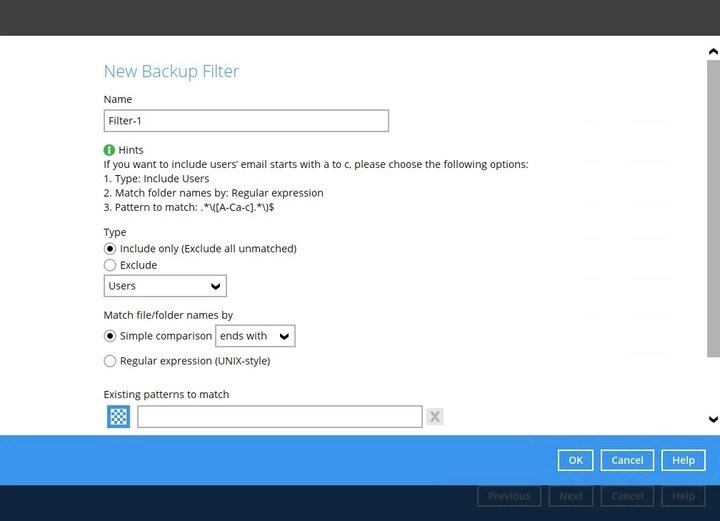Click the dimmed Cancel button in dark footer
This screenshot has width=720, height=521.
pyautogui.click(x=627, y=496)
